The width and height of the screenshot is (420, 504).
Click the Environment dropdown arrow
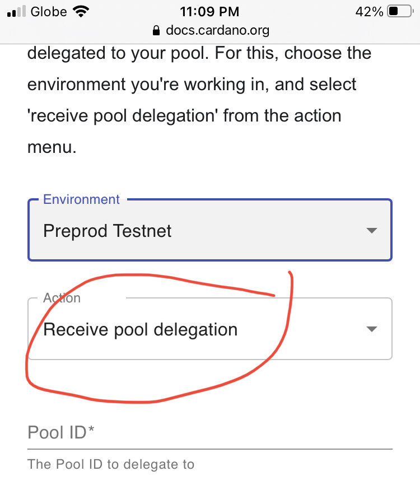(x=372, y=231)
